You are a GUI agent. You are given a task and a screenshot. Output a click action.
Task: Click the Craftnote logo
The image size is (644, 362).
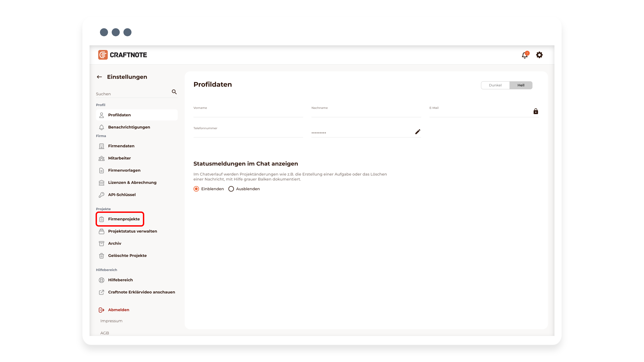coord(122,55)
